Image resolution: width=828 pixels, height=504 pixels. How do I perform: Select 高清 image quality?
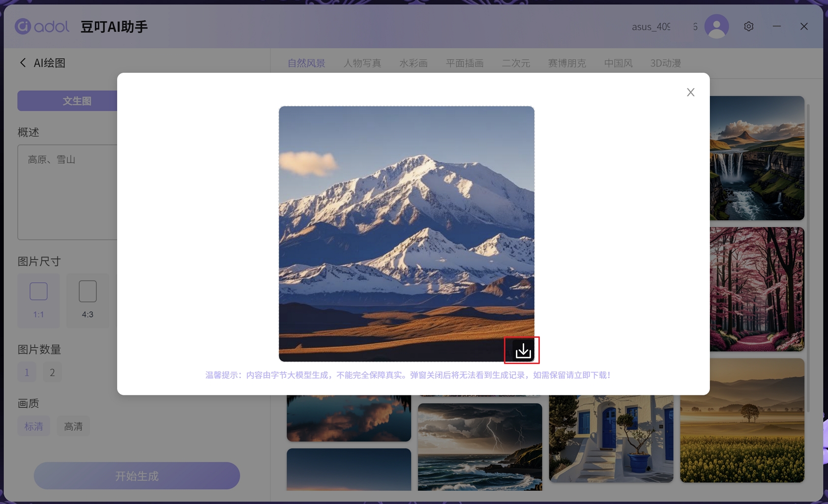tap(73, 426)
